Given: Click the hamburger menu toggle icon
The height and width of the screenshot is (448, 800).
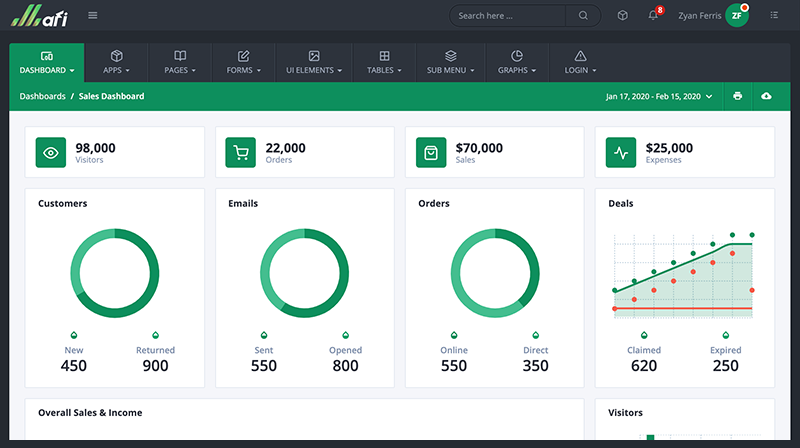Looking at the screenshot, I should (x=93, y=15).
